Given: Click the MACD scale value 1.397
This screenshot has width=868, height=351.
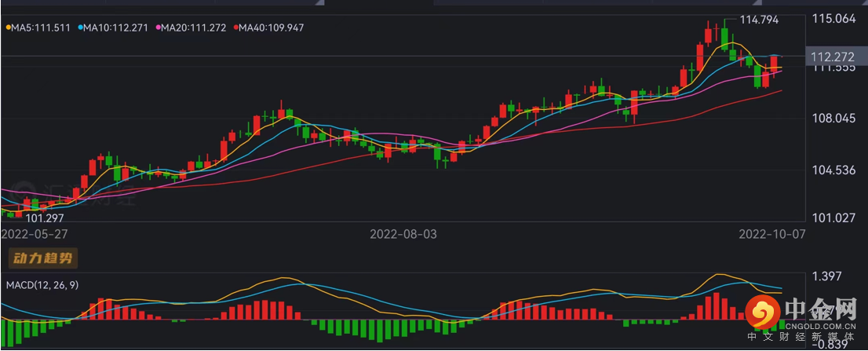Looking at the screenshot, I should click(826, 276).
